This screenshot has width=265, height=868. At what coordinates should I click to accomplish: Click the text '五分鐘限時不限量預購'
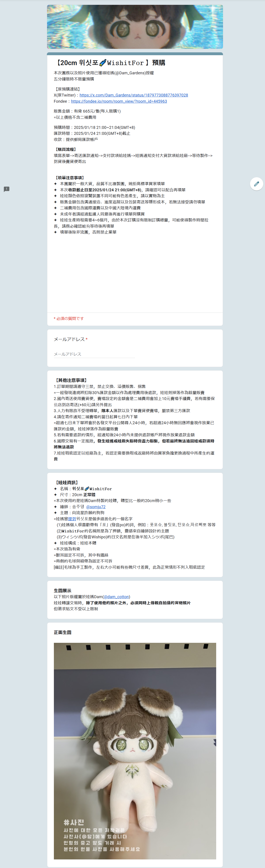coord(74,79)
